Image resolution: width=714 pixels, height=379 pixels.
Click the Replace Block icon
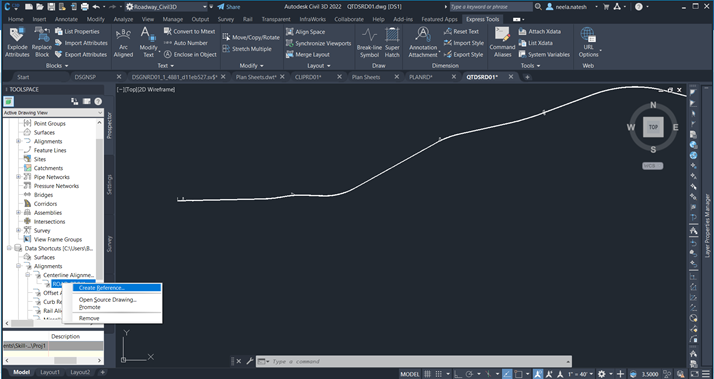coord(42,42)
